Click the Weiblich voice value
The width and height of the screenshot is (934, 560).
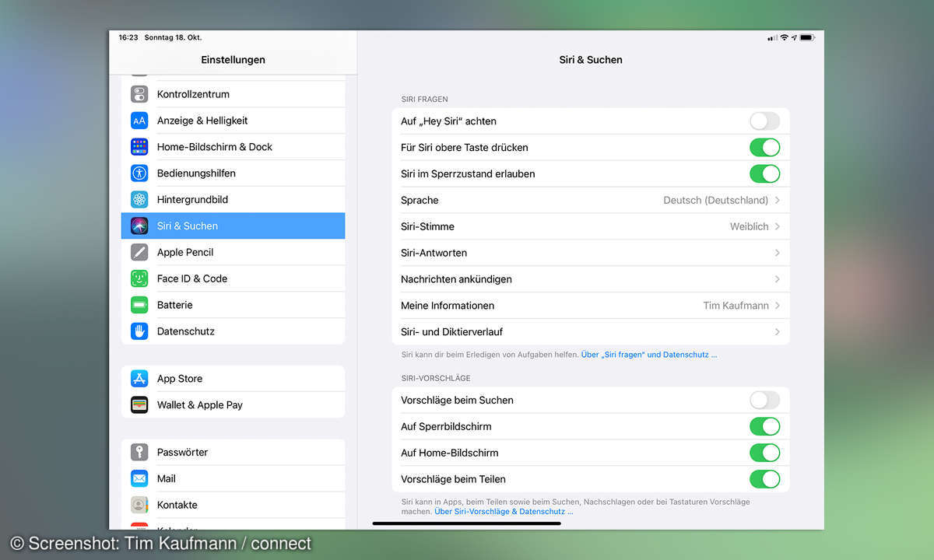(x=749, y=226)
